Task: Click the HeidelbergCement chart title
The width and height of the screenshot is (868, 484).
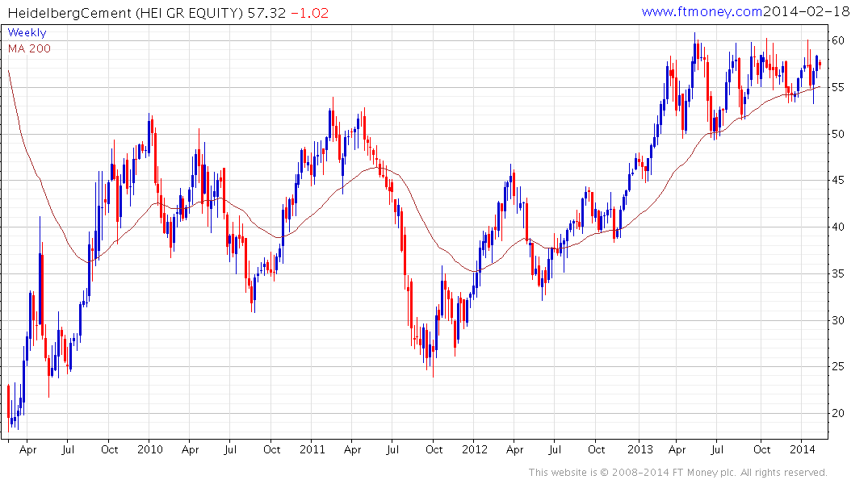Action: [125, 12]
